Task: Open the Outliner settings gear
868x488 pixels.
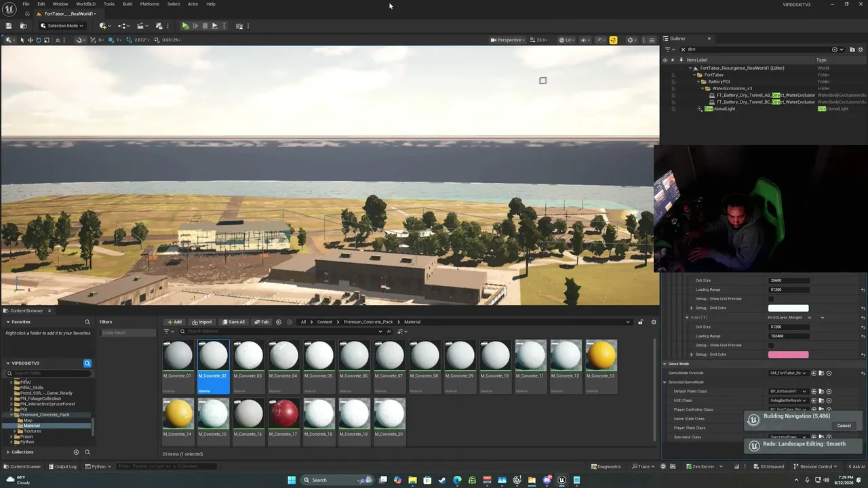Action: 861,49
